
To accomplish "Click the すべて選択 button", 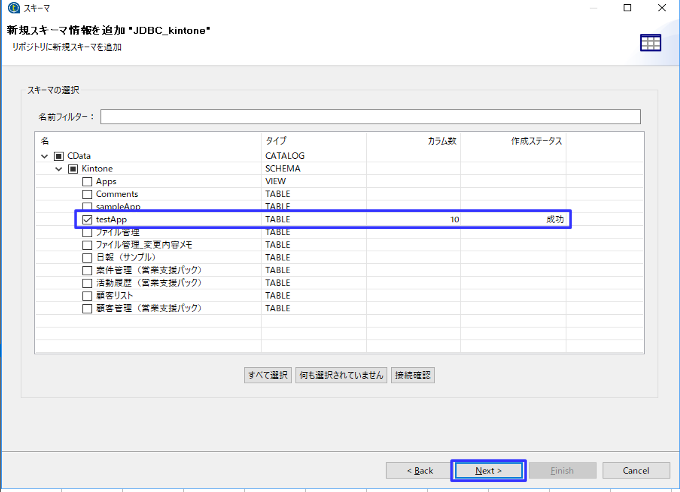I will (x=268, y=375).
